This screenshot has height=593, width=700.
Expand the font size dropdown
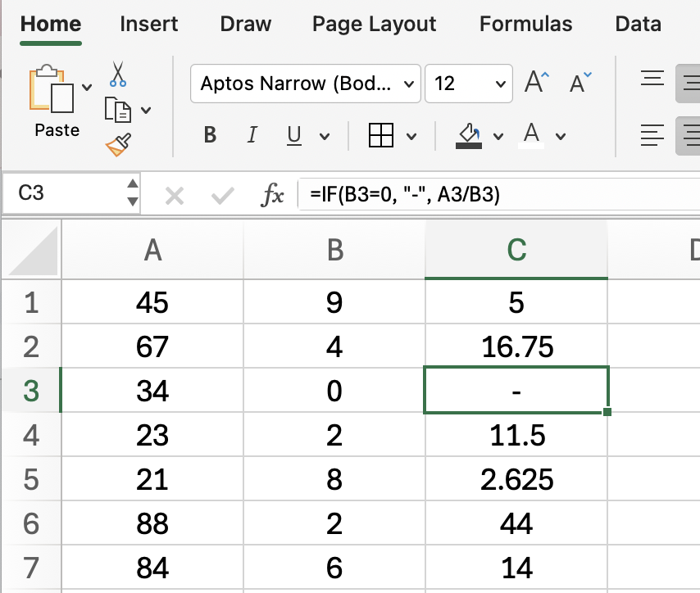[x=500, y=84]
